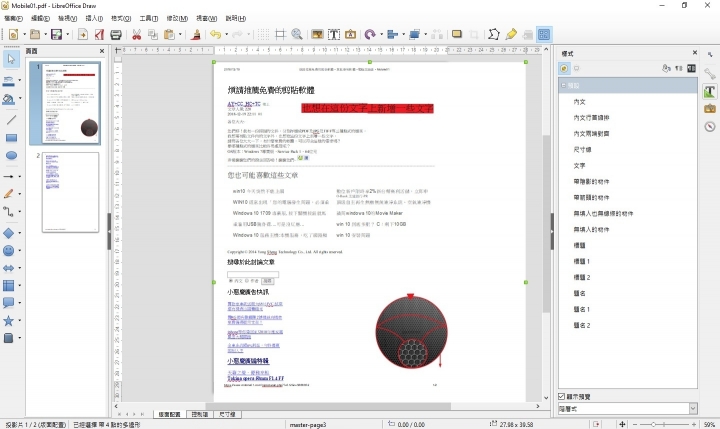720x429 pixels.
Task: Click the Print icon
Action: (116, 34)
